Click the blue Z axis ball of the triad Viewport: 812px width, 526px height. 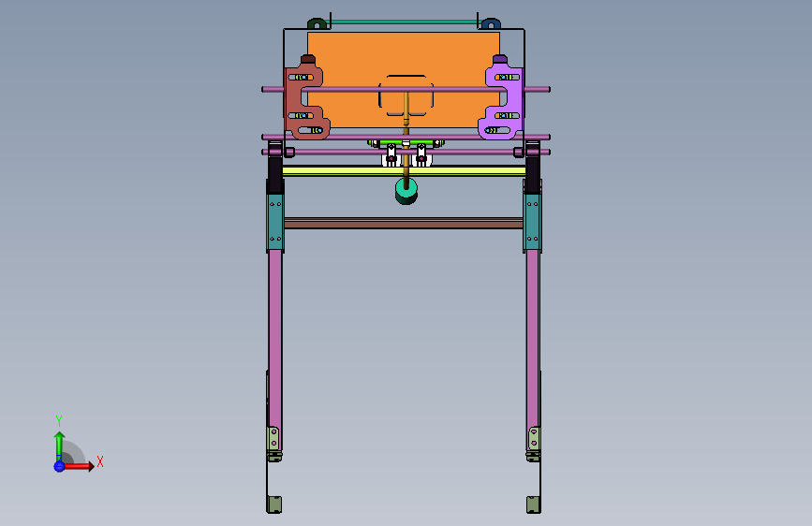(59, 466)
